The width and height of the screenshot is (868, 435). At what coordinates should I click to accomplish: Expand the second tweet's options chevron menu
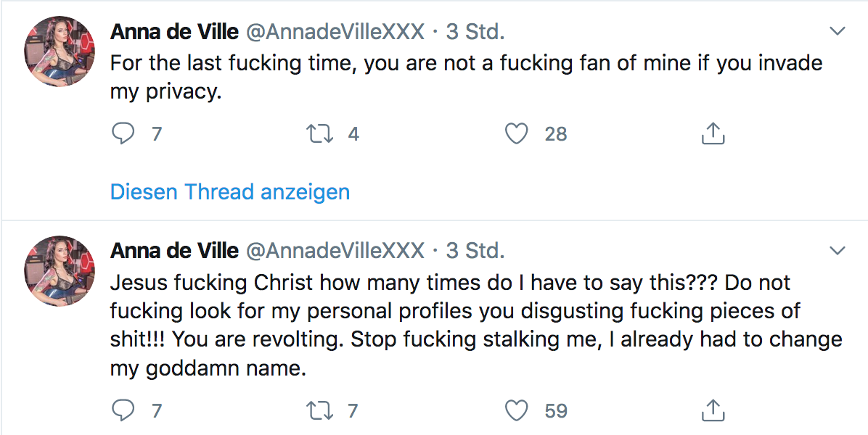tap(838, 251)
